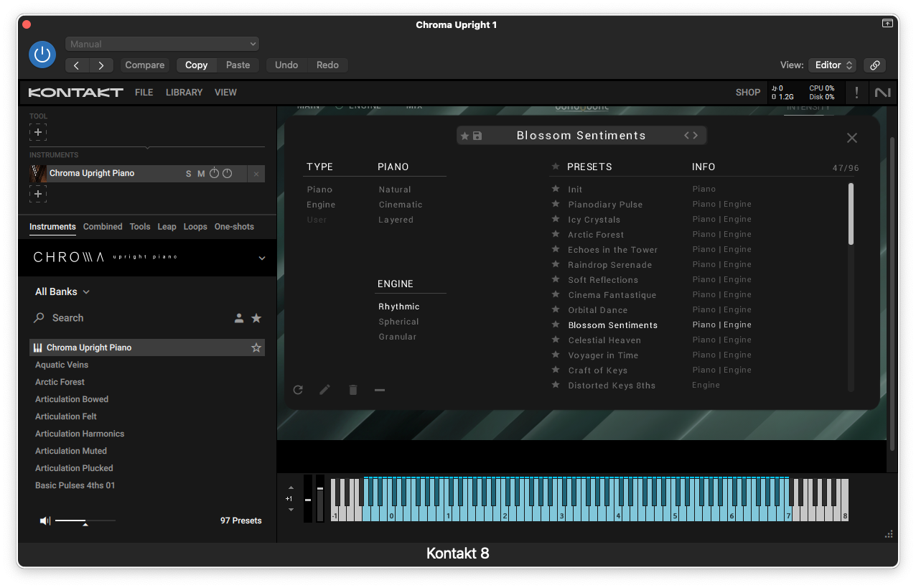Click the minus icon beside trash
The width and height of the screenshot is (916, 588).
pos(380,390)
